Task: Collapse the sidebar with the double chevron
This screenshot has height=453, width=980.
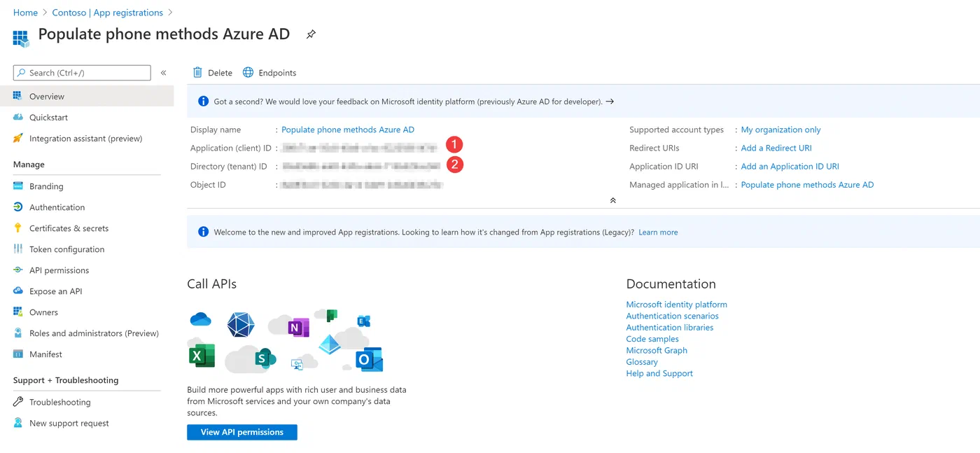Action: 163,73
